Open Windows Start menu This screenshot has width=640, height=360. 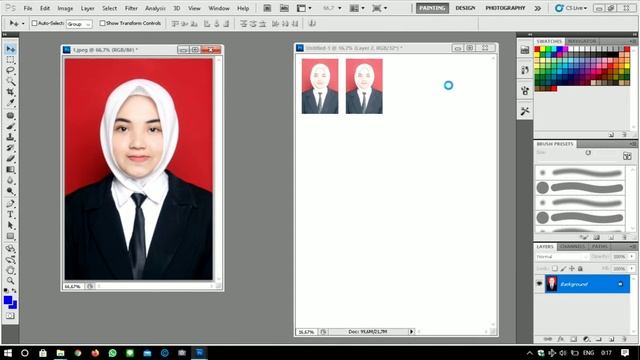pos(8,353)
